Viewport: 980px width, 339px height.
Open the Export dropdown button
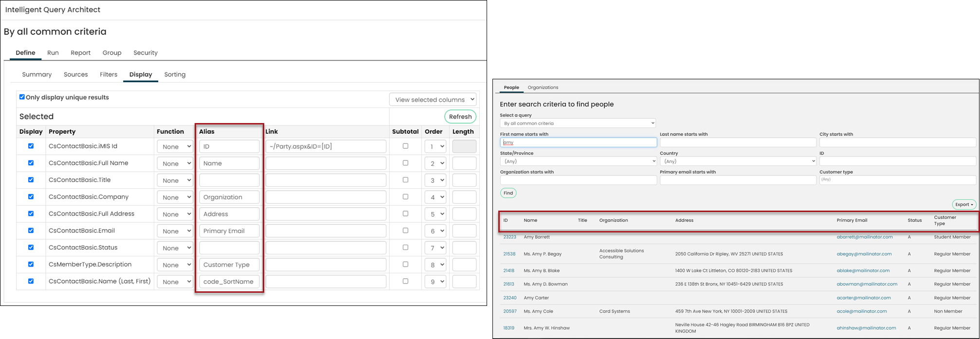[x=964, y=204]
